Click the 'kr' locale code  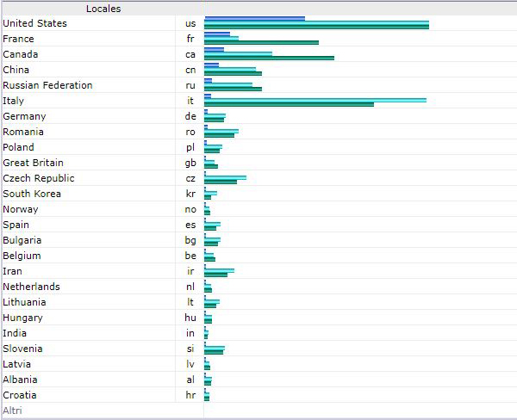(190, 194)
